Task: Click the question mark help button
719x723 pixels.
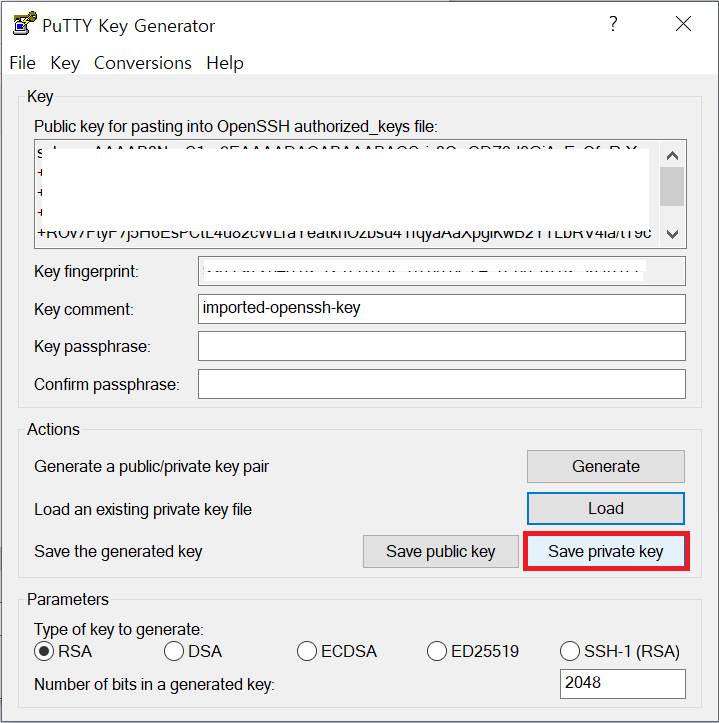Action: [x=613, y=24]
